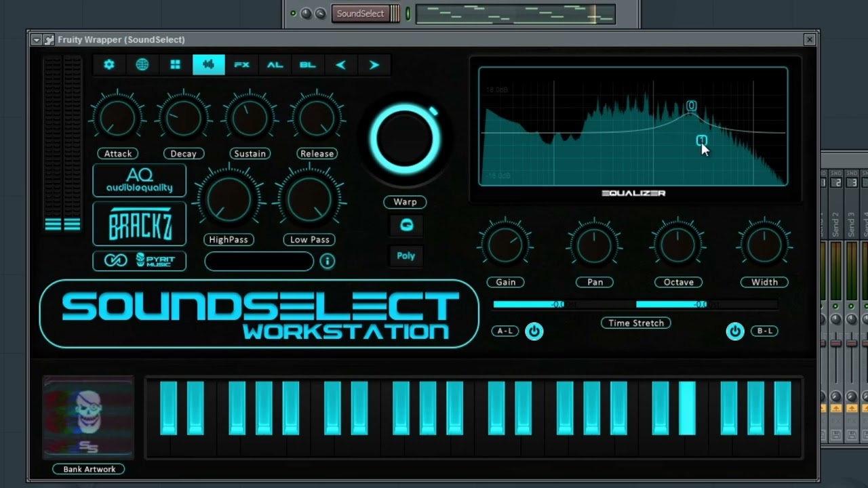The width and height of the screenshot is (868, 488).
Task: Click the channel volume knob before SoundSelect
Action: point(320,14)
